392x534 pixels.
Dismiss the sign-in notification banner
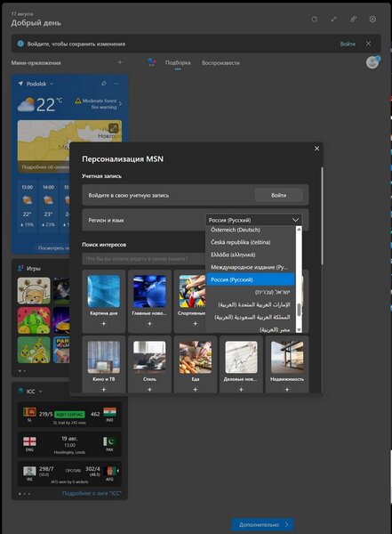[x=368, y=44]
